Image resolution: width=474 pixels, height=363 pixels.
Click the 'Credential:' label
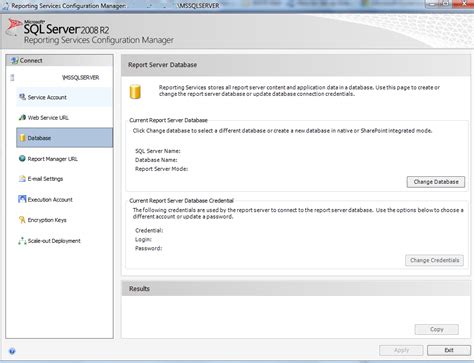coord(149,230)
